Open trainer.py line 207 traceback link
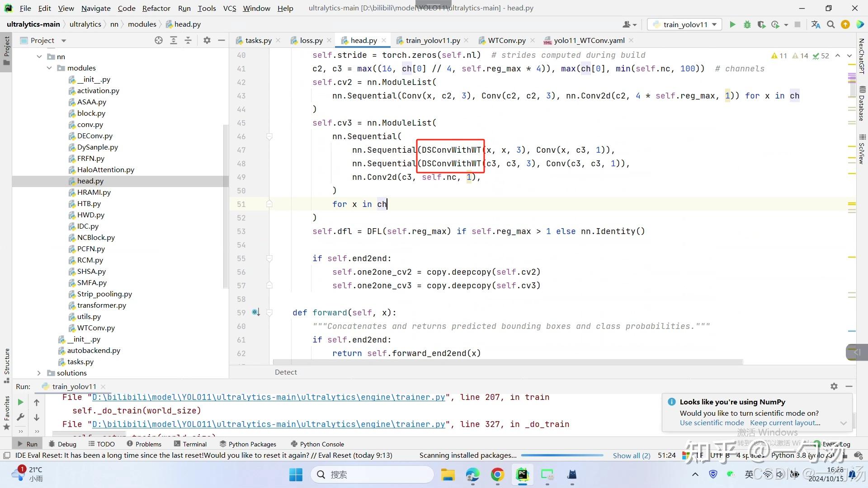The image size is (868, 488). point(269,397)
